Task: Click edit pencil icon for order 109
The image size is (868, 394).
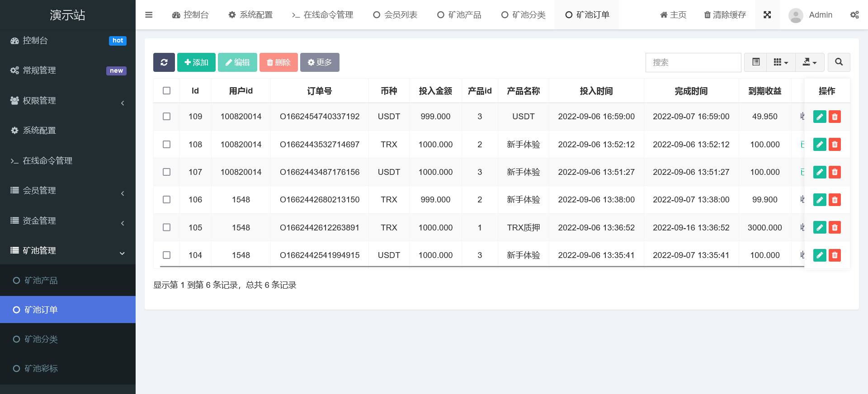Action: click(x=819, y=117)
